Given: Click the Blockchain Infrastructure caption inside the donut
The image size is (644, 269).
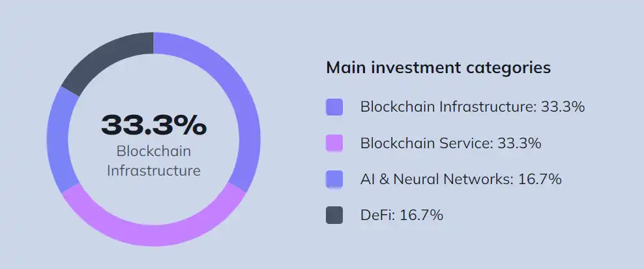Looking at the screenshot, I should point(154,161).
